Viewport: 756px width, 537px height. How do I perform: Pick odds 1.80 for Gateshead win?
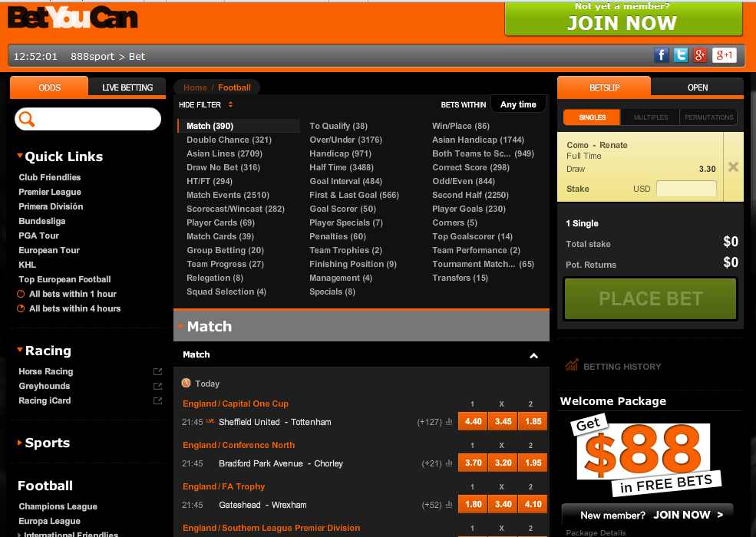coord(473,504)
